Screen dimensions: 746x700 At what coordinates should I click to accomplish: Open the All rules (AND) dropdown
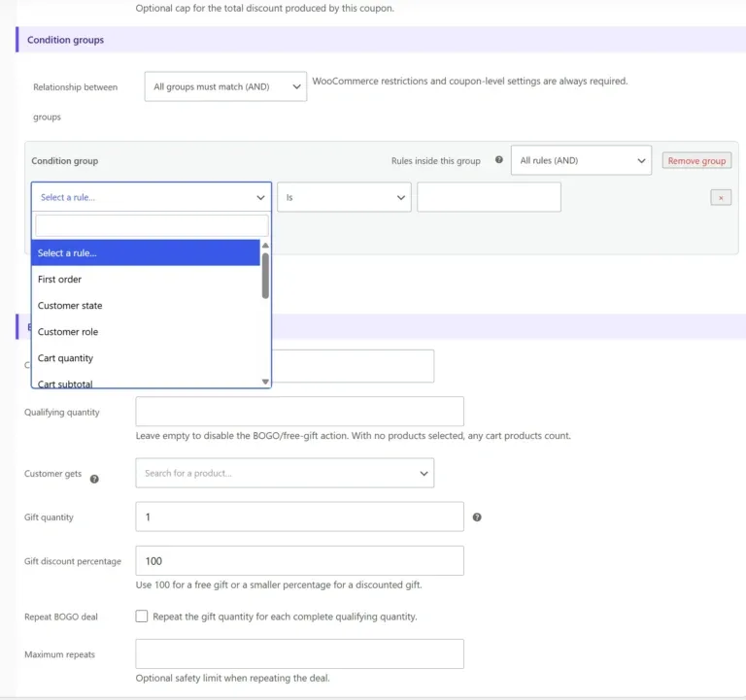pos(581,160)
